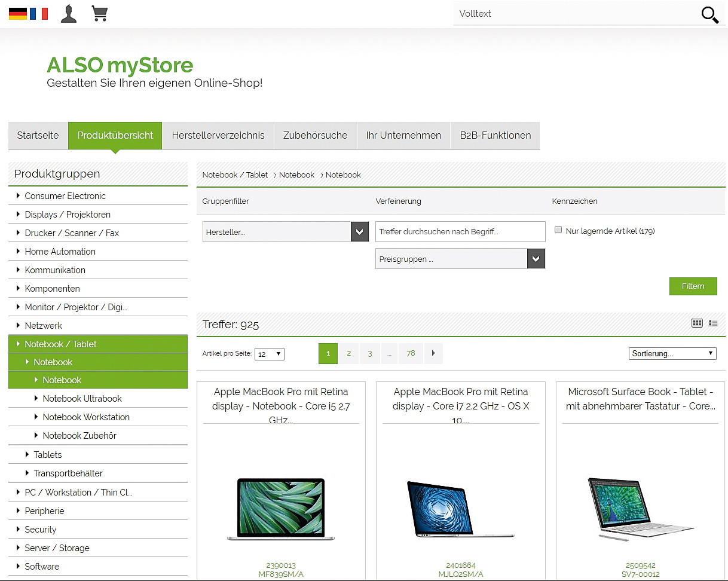Viewport: 728px width, 581px height.
Task: Open Produktübersicht tab
Action: click(x=115, y=136)
